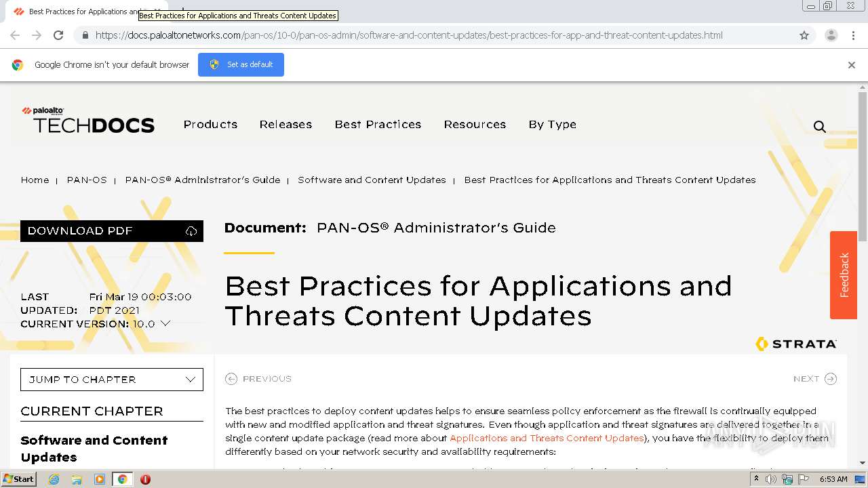Open the Products menu
The height and width of the screenshot is (488, 868).
pos(210,125)
